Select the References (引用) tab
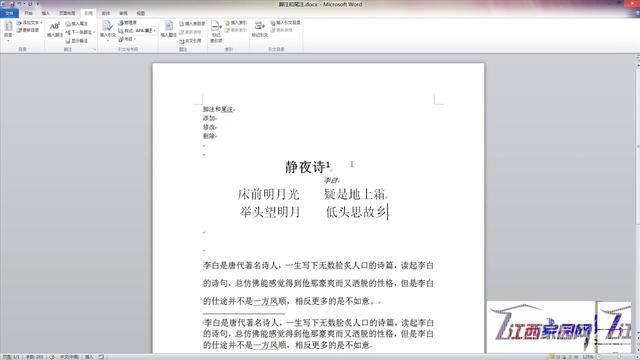 (x=88, y=13)
